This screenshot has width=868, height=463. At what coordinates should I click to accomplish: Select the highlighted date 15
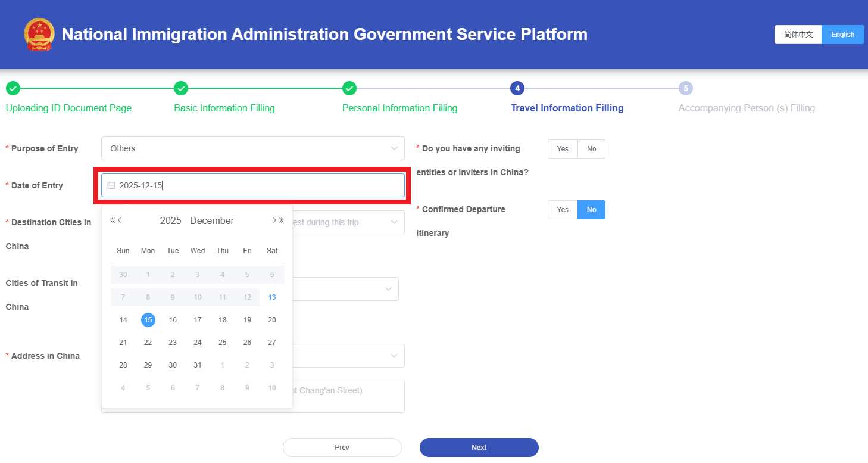point(148,320)
